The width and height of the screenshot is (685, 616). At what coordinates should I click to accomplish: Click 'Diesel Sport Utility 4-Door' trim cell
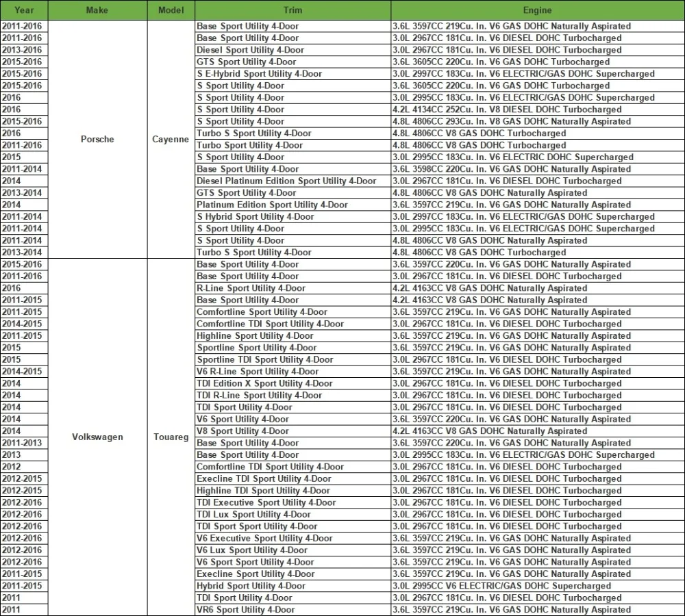pos(292,50)
